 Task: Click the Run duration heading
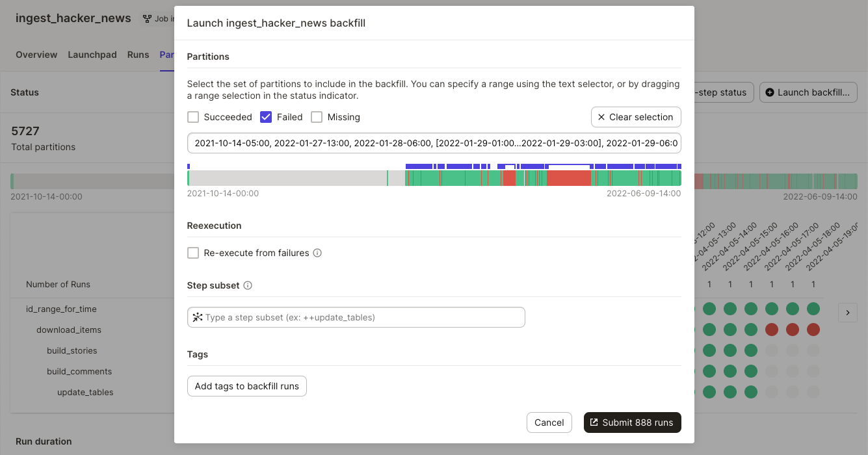[x=44, y=441]
